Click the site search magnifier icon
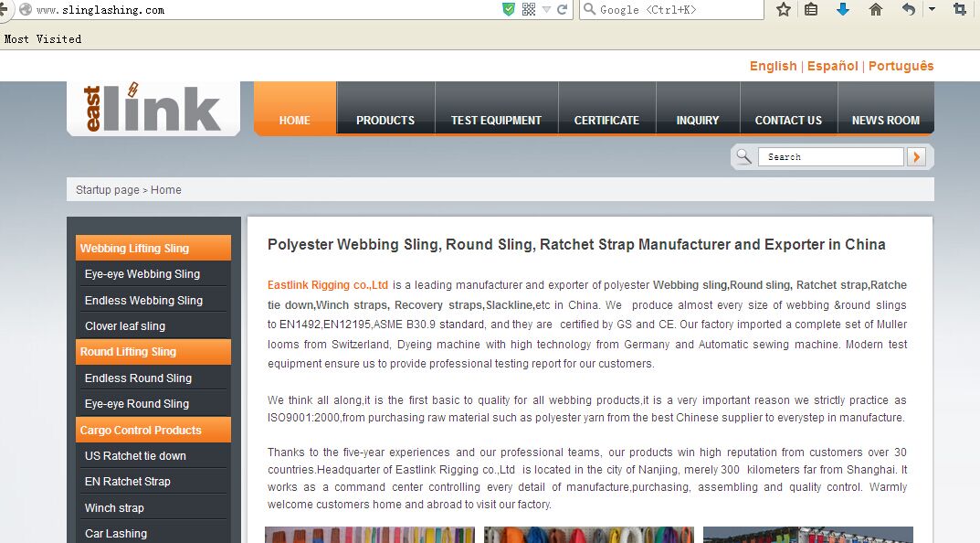 pos(743,156)
